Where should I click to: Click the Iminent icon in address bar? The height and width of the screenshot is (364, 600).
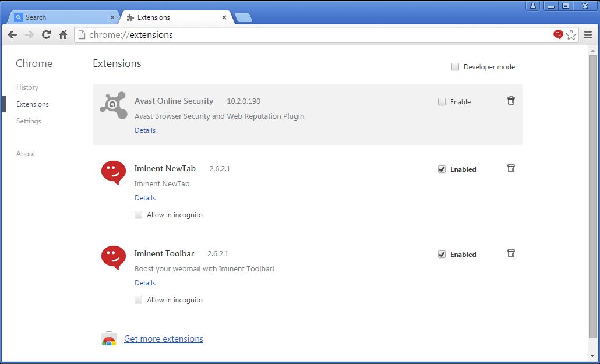pos(558,35)
